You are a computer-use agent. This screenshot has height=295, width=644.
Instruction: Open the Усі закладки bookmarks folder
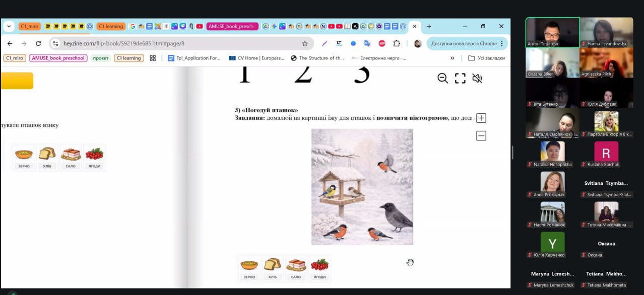[486, 58]
